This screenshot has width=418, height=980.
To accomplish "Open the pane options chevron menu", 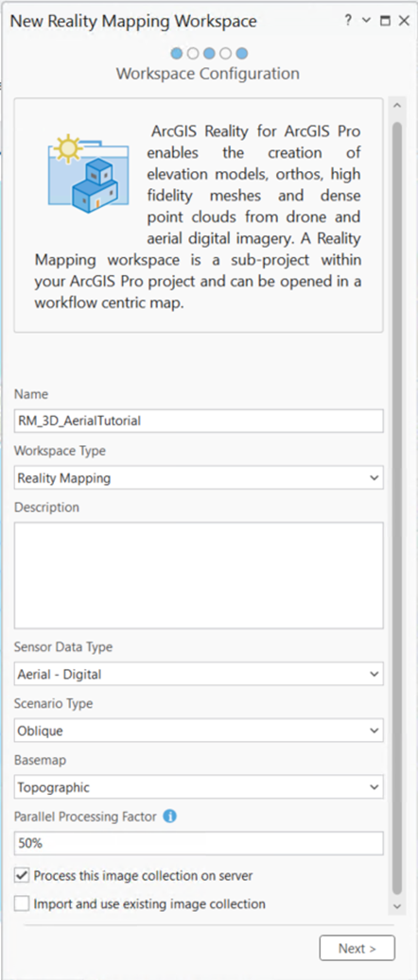I will coord(367,21).
